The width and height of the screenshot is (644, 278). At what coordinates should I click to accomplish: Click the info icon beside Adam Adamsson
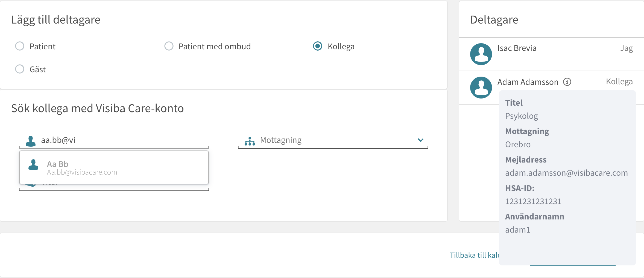pyautogui.click(x=567, y=82)
